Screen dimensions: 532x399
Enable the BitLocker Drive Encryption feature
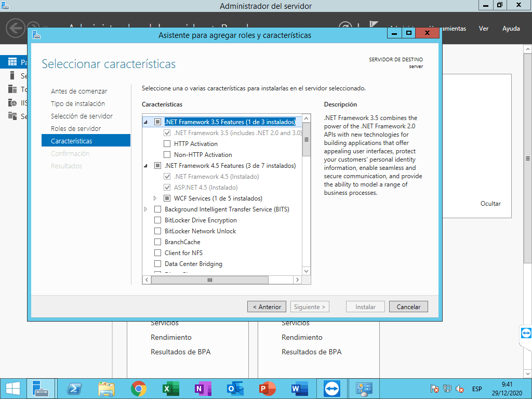point(157,220)
